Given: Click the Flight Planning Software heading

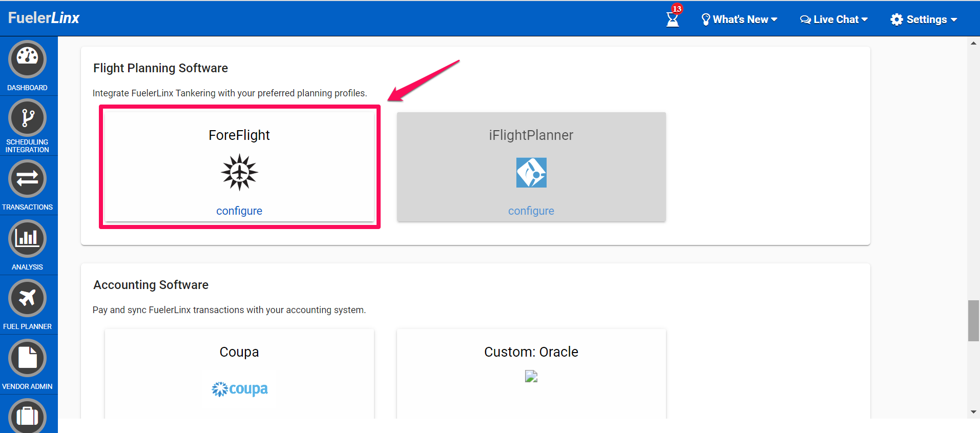Looking at the screenshot, I should [x=160, y=68].
